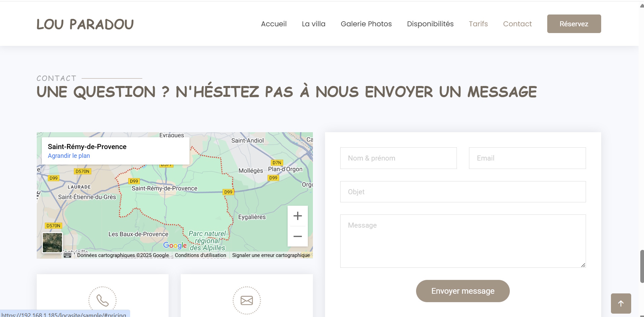The width and height of the screenshot is (644, 317).
Task: Click the scroll-to-top arrow button
Action: click(621, 304)
